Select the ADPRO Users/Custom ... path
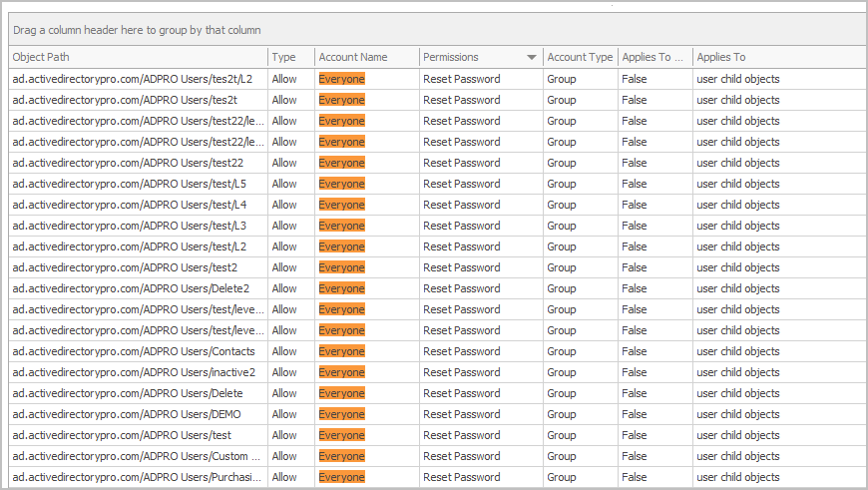 (x=136, y=457)
